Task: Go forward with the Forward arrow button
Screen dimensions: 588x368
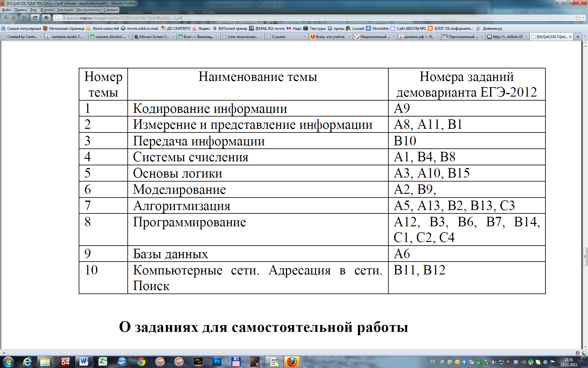Action: (x=14, y=18)
